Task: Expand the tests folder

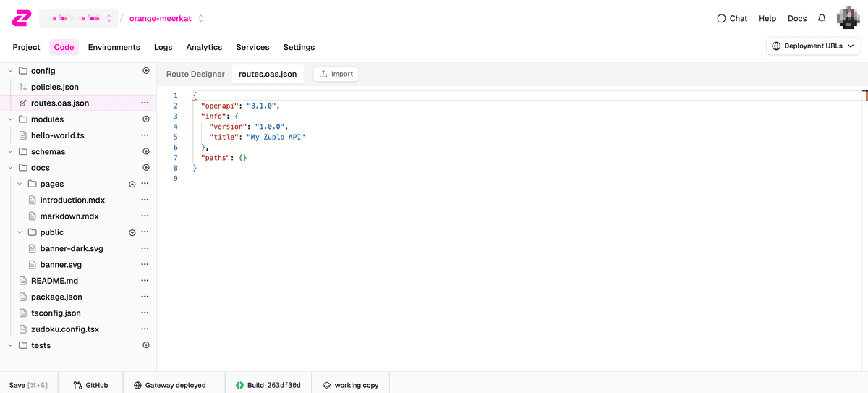Action: (x=10, y=345)
